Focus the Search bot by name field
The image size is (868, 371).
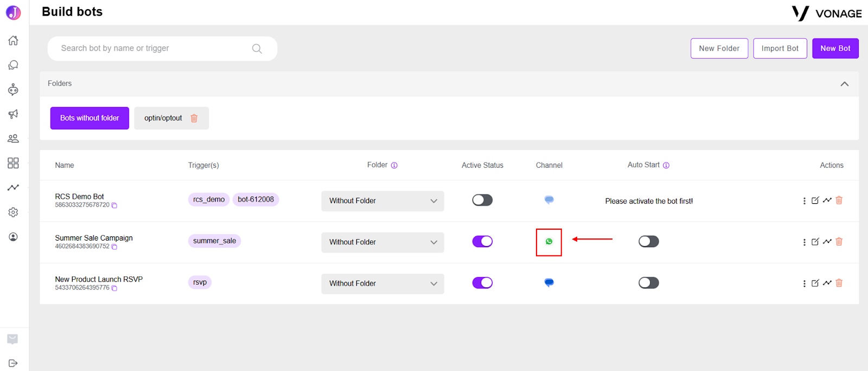coord(162,48)
